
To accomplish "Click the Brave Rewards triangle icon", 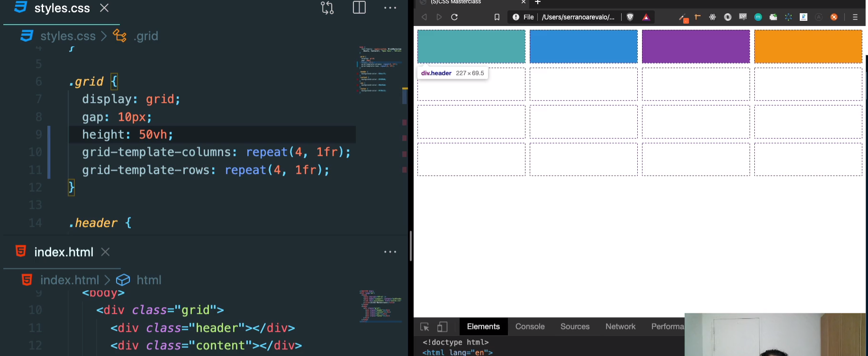I will (646, 17).
